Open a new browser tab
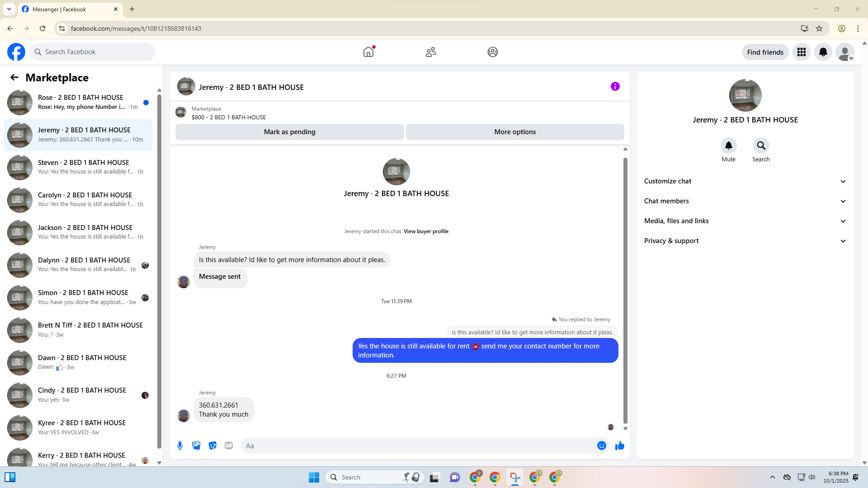The width and height of the screenshot is (868, 488). click(132, 9)
